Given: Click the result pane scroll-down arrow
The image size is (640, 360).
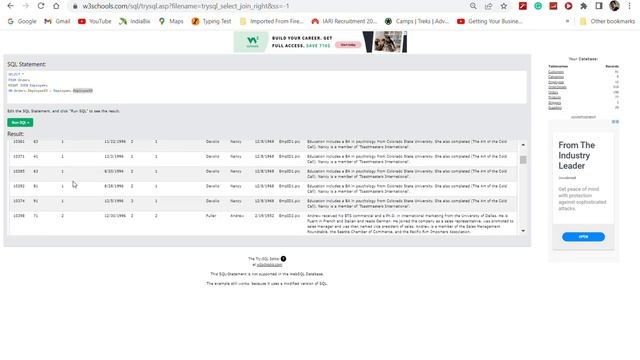Looking at the screenshot, I should click(x=523, y=231).
